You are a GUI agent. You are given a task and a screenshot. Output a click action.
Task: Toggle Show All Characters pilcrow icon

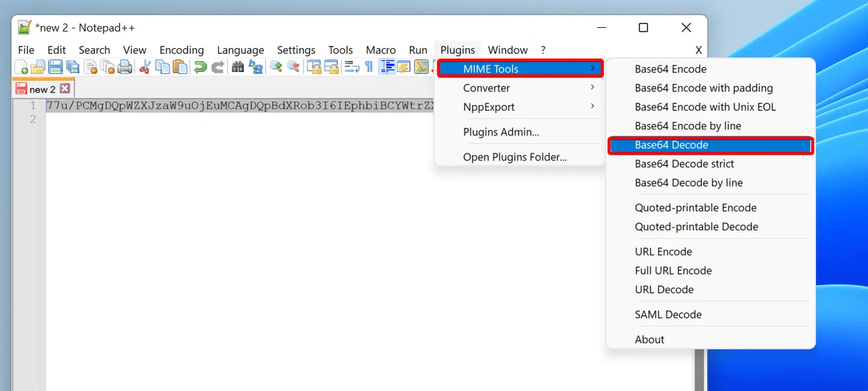369,67
